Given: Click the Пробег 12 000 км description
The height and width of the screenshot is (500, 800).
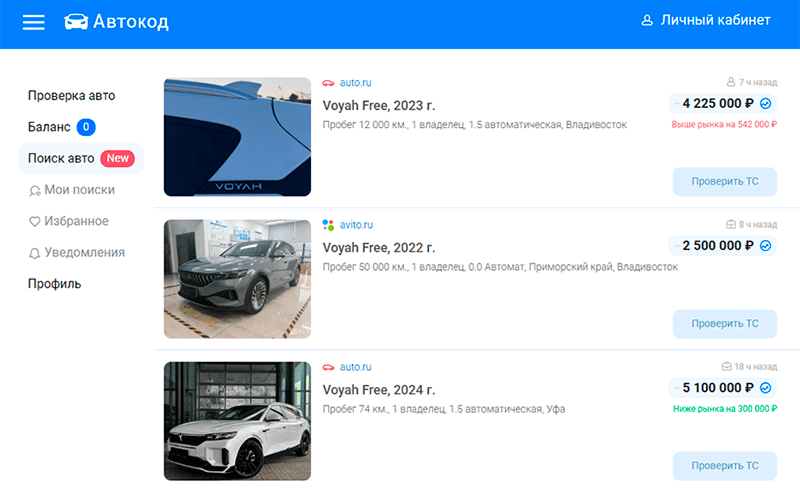Looking at the screenshot, I should coord(474,125).
